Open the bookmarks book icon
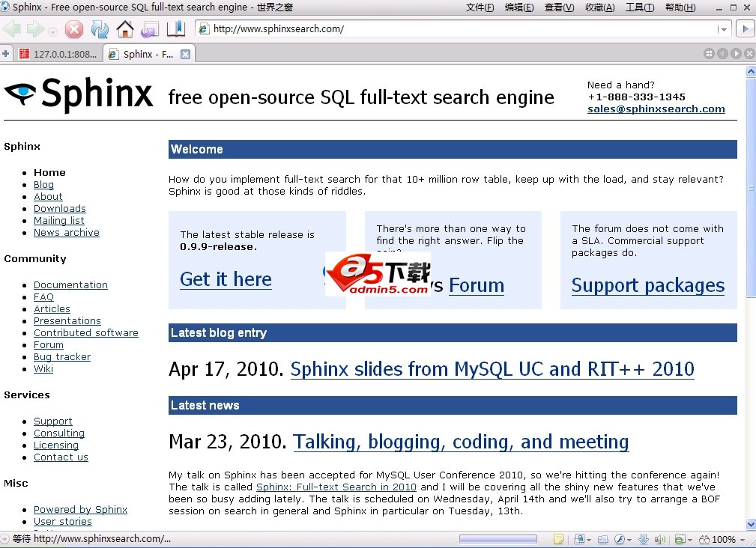This screenshot has height=548, width=756. [175, 29]
